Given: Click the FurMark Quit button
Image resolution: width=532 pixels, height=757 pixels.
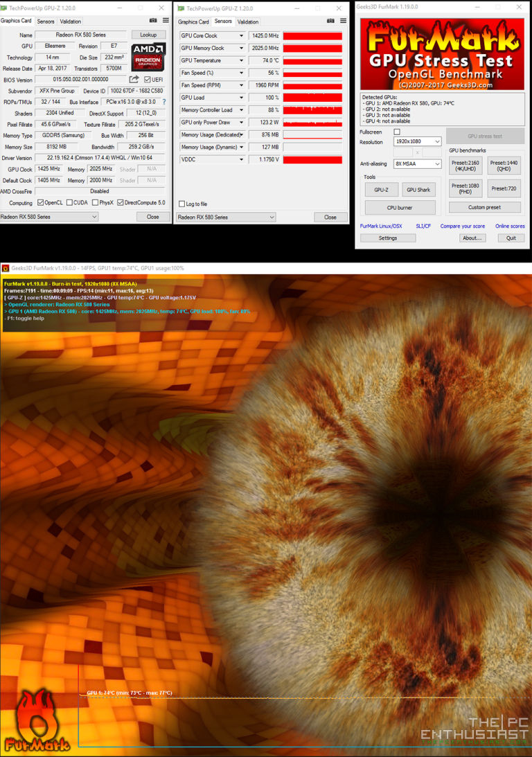Looking at the screenshot, I should pos(511,238).
